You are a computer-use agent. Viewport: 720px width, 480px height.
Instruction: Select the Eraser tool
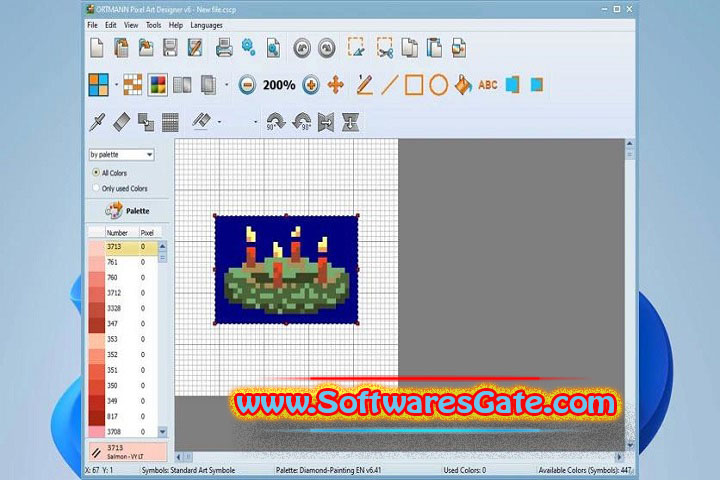122,122
